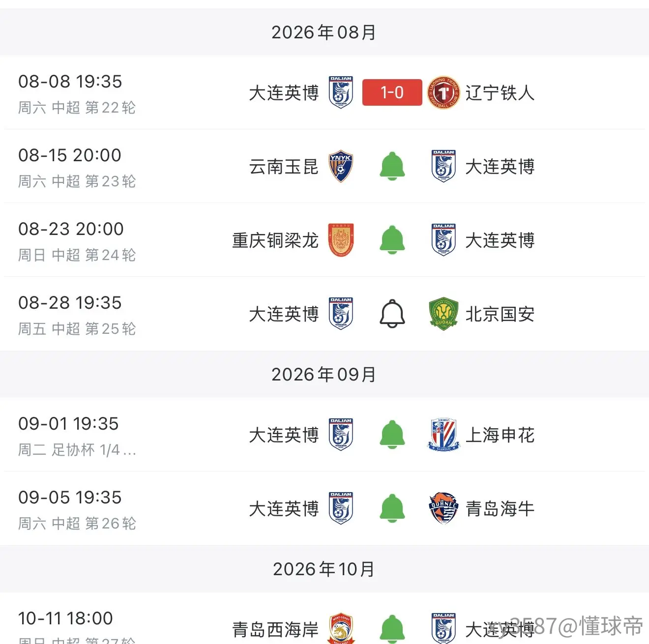649x644 pixels.
Task: Open the 09-01 19:35 足协杯 match details
Action: click(x=324, y=435)
